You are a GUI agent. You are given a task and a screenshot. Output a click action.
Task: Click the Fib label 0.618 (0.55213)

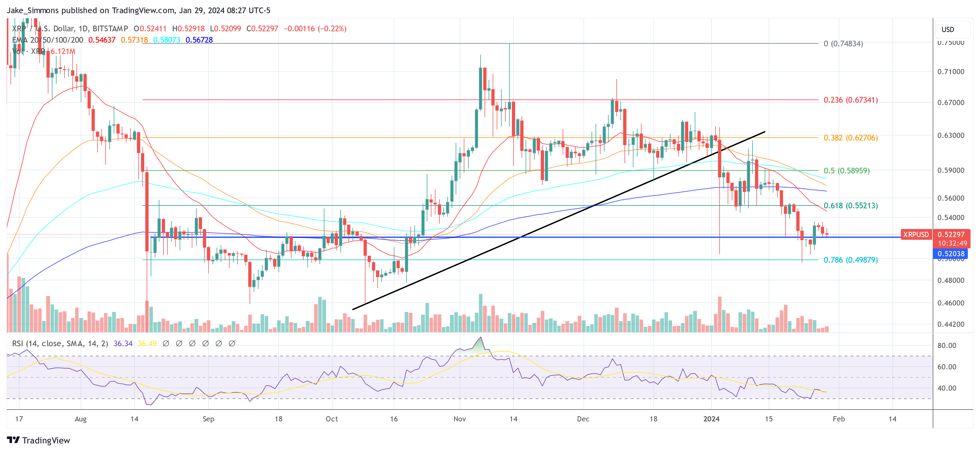tap(851, 206)
